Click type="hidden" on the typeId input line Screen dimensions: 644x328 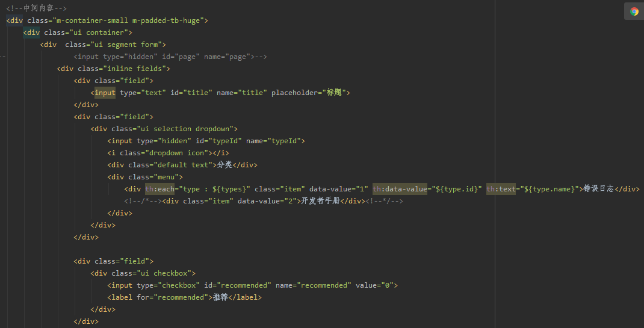pos(164,141)
